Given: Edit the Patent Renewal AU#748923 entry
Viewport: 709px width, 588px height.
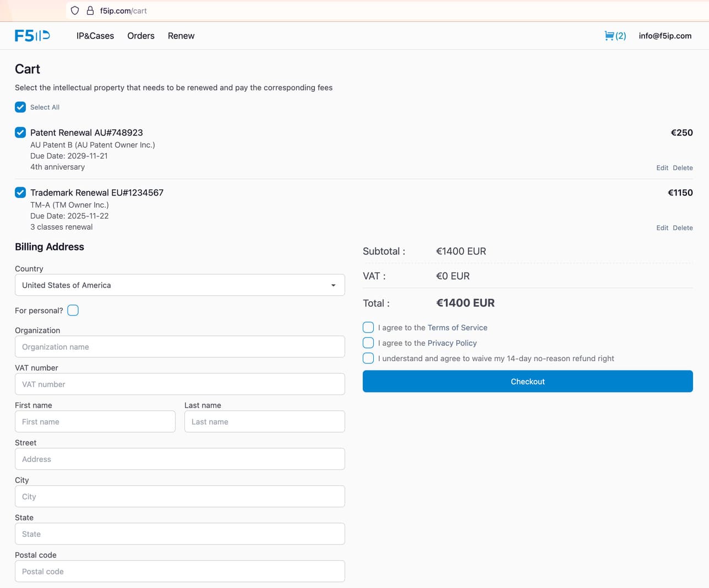Looking at the screenshot, I should click(662, 167).
